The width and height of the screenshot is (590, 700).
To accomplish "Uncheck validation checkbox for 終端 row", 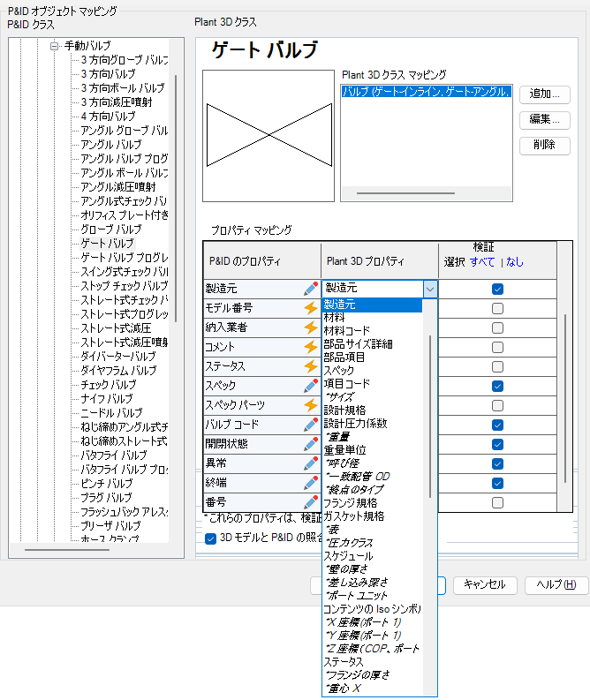I will click(497, 483).
